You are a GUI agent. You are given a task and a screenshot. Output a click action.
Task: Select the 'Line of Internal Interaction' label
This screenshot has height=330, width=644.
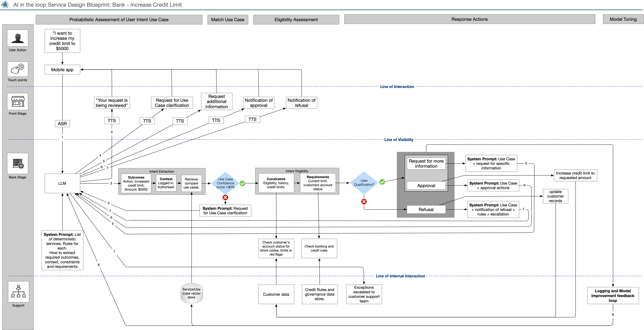click(400, 276)
